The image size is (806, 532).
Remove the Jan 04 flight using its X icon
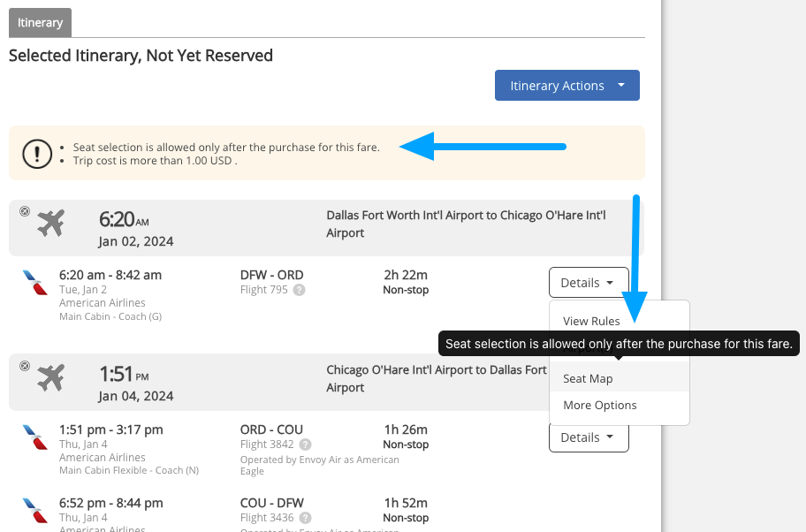click(x=25, y=365)
